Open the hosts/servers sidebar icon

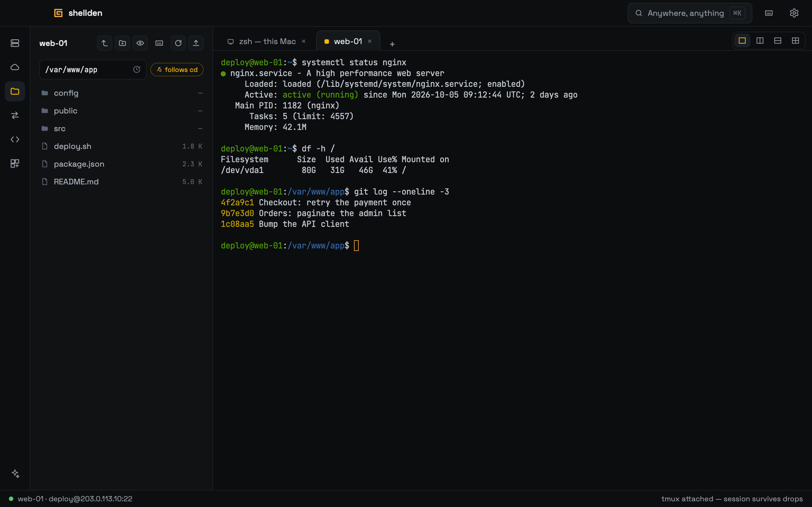[x=15, y=43]
